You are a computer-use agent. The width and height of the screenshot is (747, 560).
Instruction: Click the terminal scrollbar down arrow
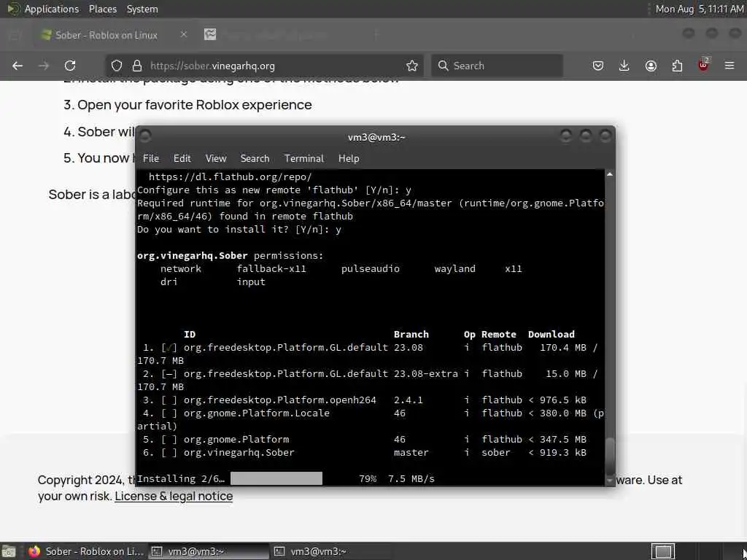point(609,481)
